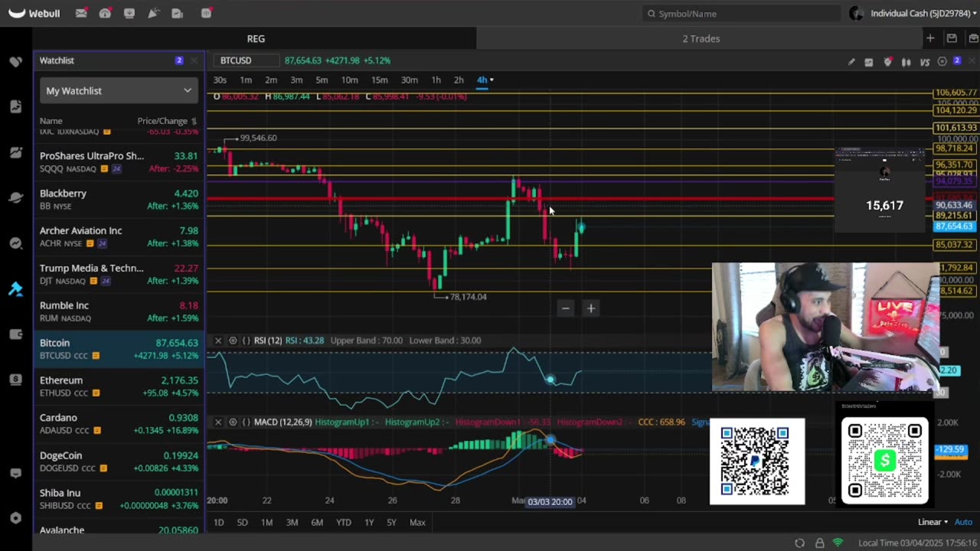This screenshot has height=551, width=980.
Task: Toggle RSI indicator visibility eye
Action: click(233, 341)
